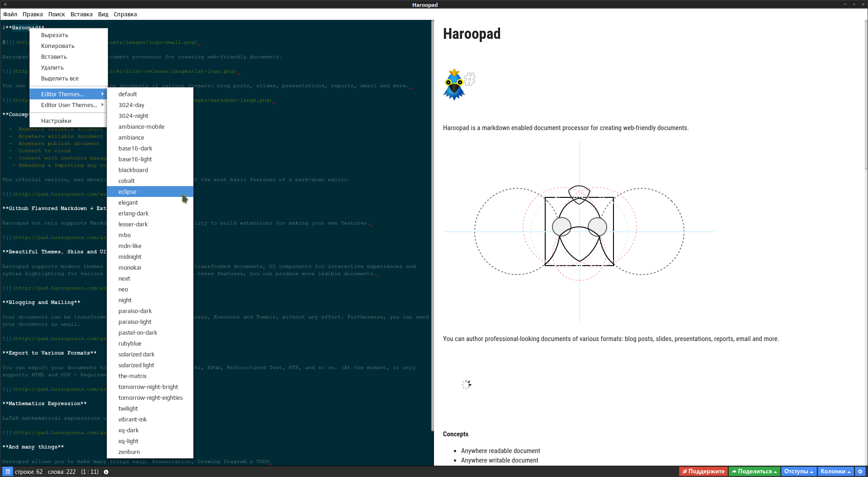Select the solarized light theme
The width and height of the screenshot is (868, 477).
pos(150,365)
